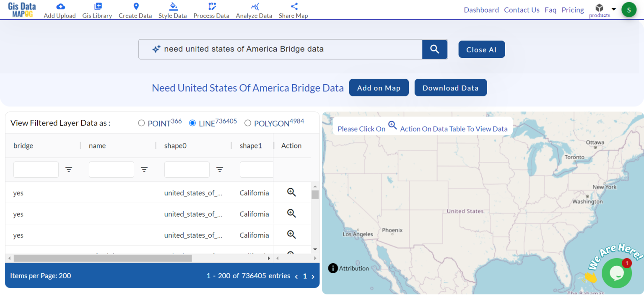The height and width of the screenshot is (298, 644).
Task: Select the LINE layer type
Action: click(x=192, y=123)
